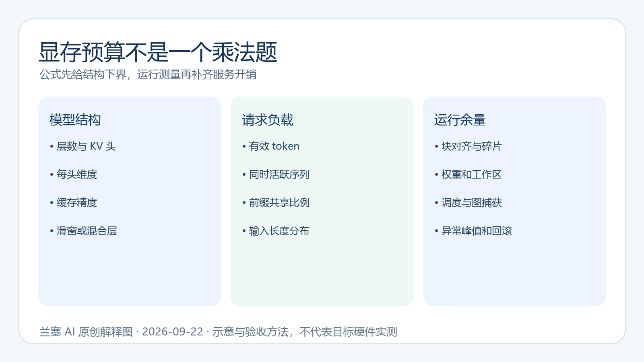This screenshot has height=362, width=644.
Task: Click the 模型结构 card heading
Action: 75,120
